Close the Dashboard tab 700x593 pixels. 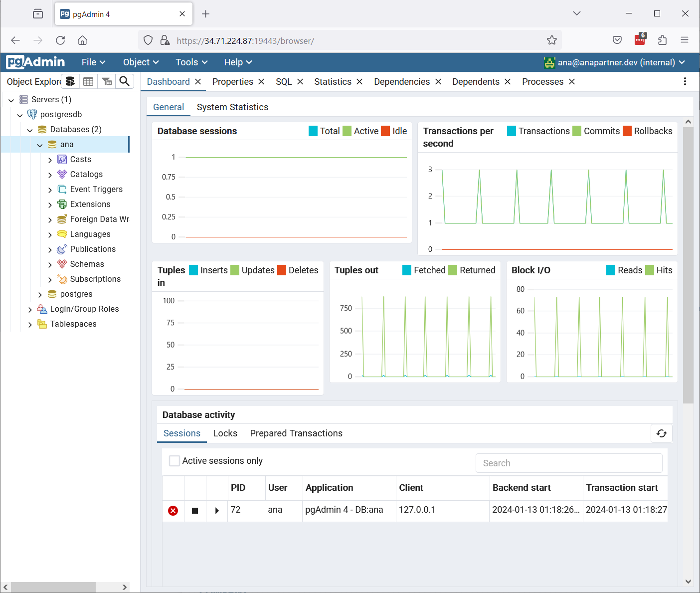tap(198, 82)
